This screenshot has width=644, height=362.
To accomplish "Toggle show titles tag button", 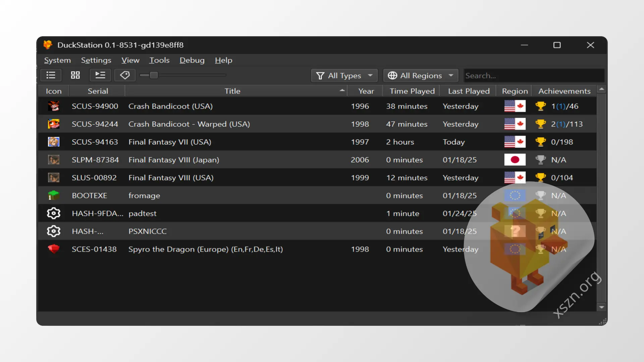I will (125, 75).
